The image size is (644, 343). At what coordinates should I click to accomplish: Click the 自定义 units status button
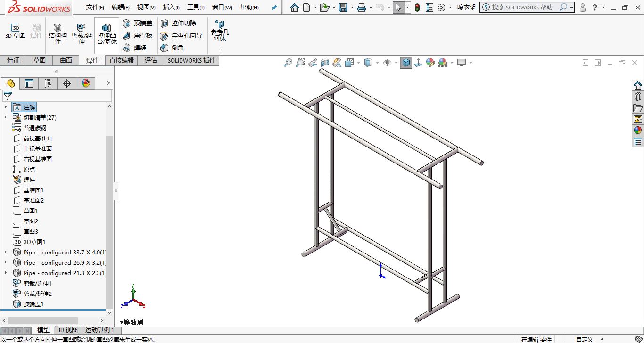(584, 339)
